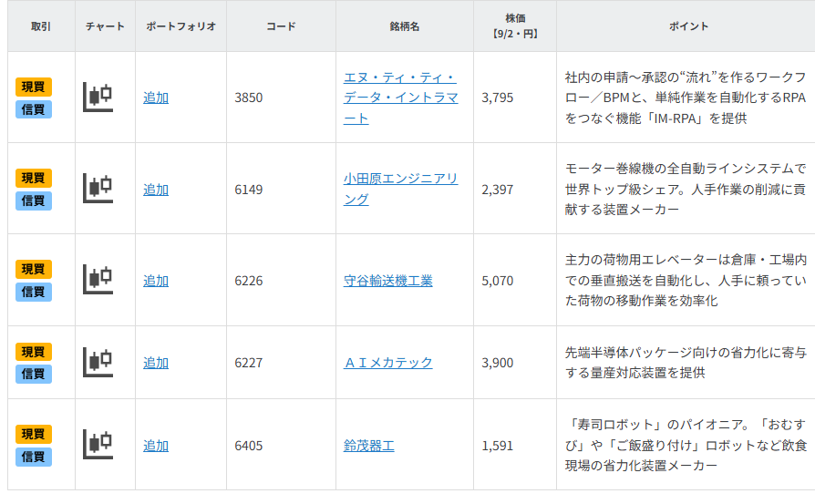815x504 pixels.
Task: Add code 6405 to portfolio via 追加
Action: pos(156,446)
